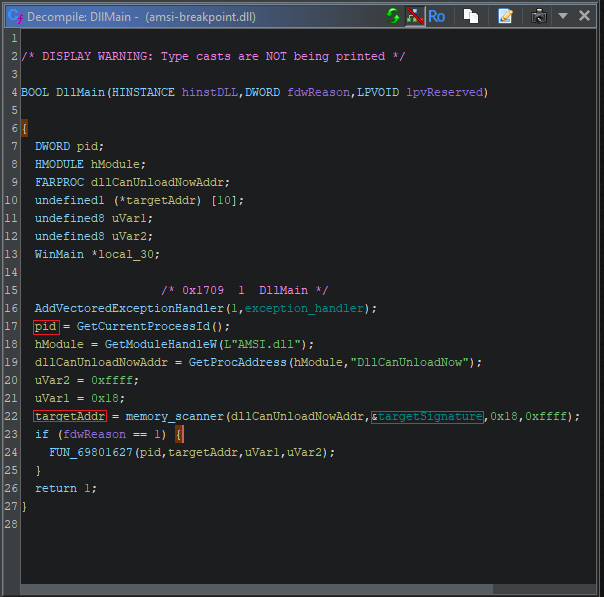Click the highlighted brace on line 23
604x597 pixels.
[179, 434]
